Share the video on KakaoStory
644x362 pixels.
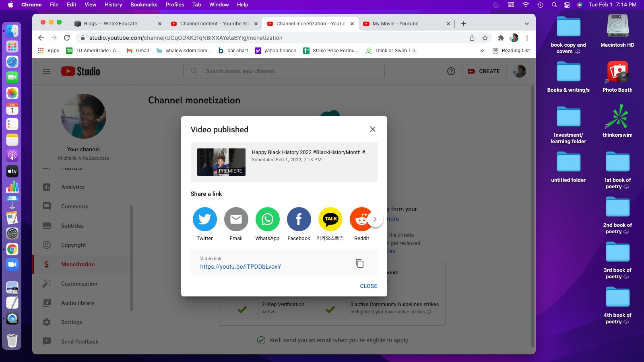point(330,219)
